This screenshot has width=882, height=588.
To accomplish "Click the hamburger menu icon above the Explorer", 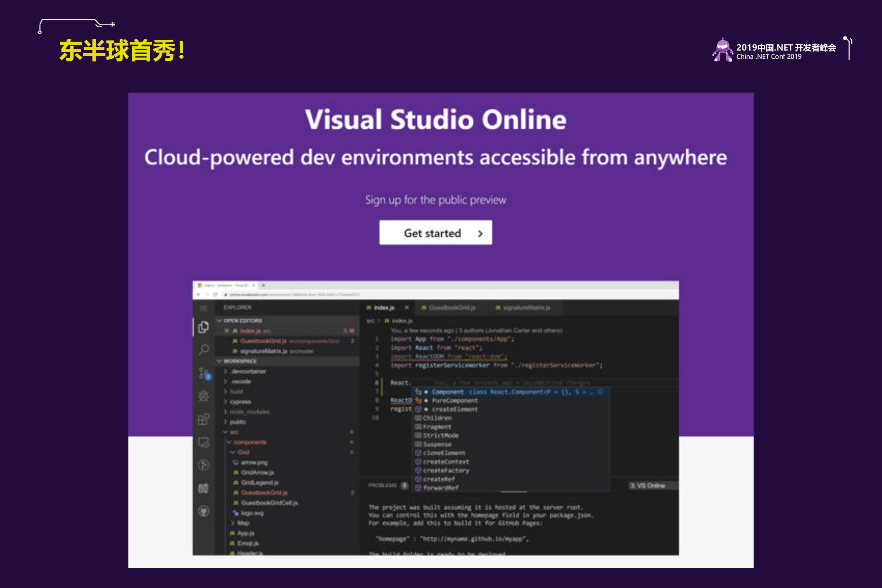I will click(203, 308).
